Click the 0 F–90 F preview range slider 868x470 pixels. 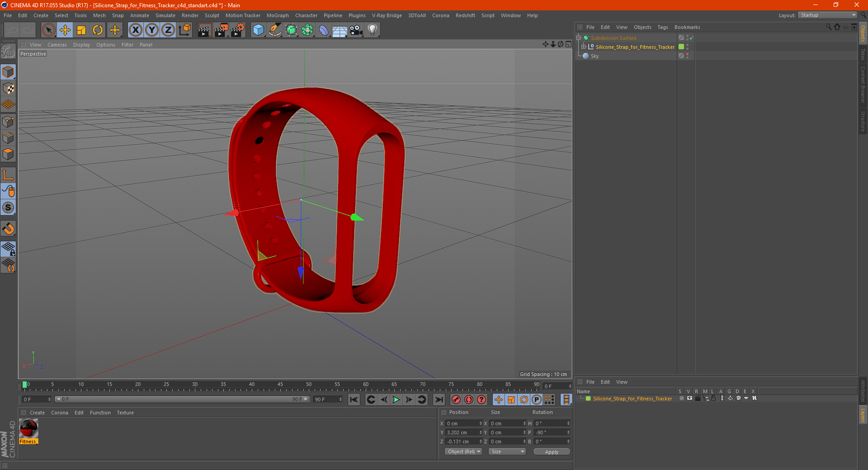pos(182,399)
